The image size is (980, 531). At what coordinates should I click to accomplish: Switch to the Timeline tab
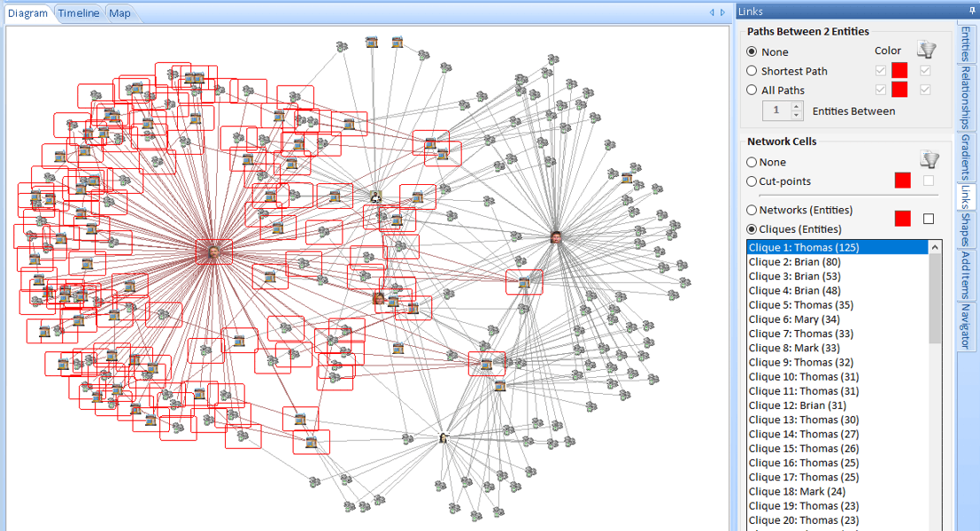coord(78,12)
